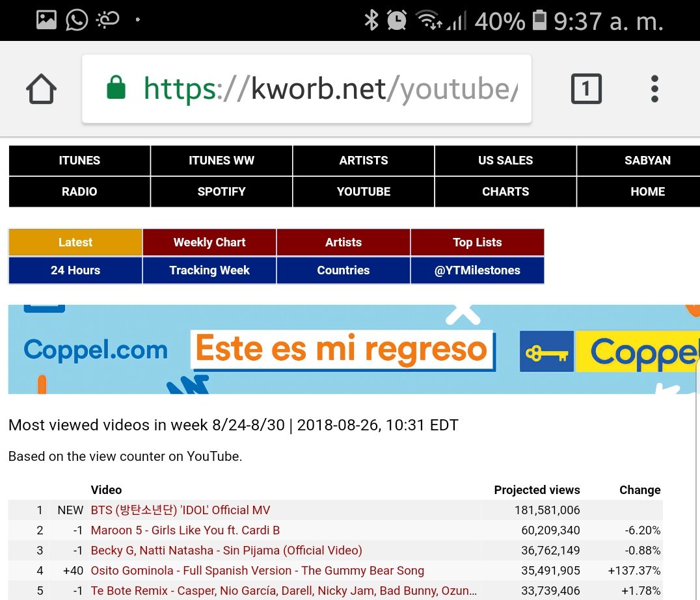Tap the green secure padlock icon
Image resolution: width=700 pixels, height=600 pixels.
click(116, 87)
